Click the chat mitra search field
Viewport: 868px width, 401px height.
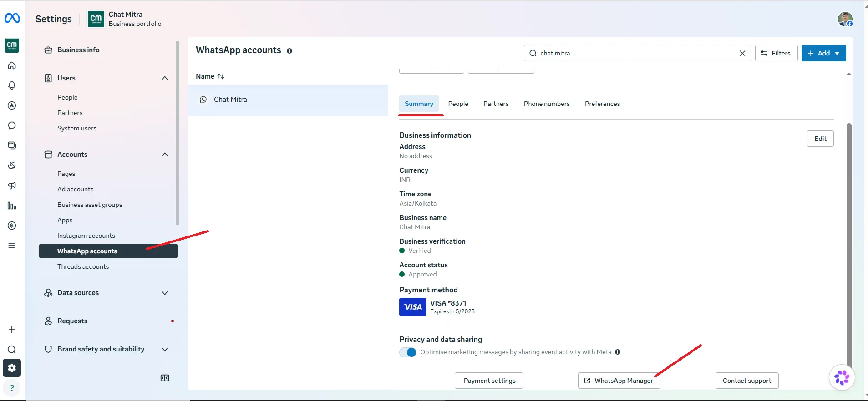(637, 53)
